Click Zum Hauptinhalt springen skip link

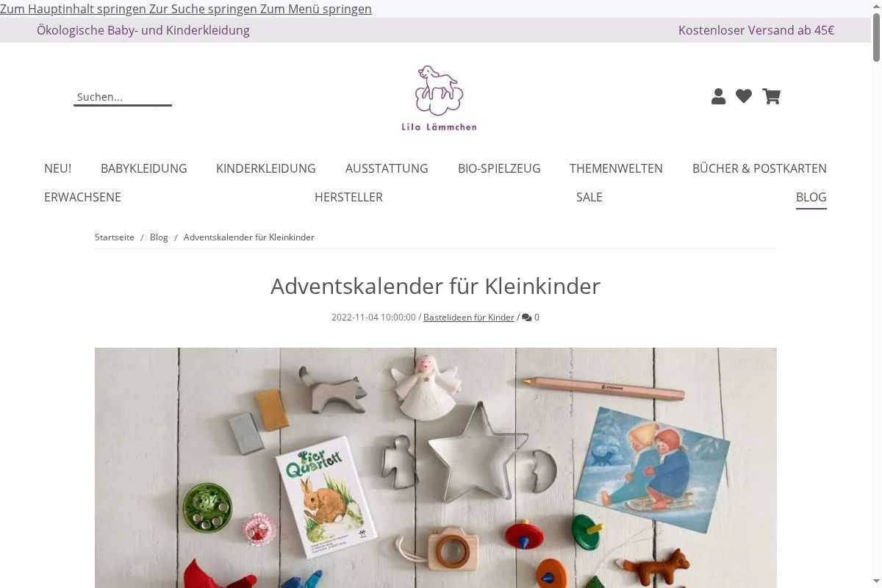(x=73, y=9)
